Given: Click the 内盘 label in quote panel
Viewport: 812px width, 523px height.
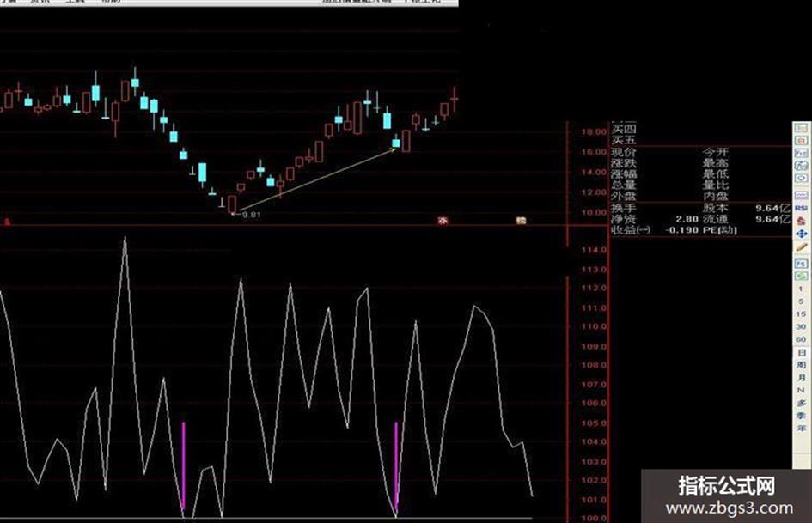Looking at the screenshot, I should coord(716,197).
